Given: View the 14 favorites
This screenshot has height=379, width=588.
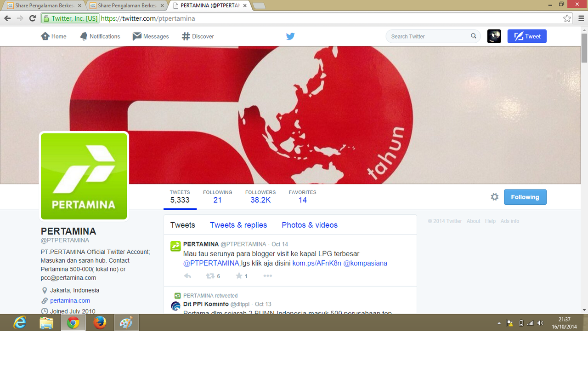Looking at the screenshot, I should click(x=303, y=197).
